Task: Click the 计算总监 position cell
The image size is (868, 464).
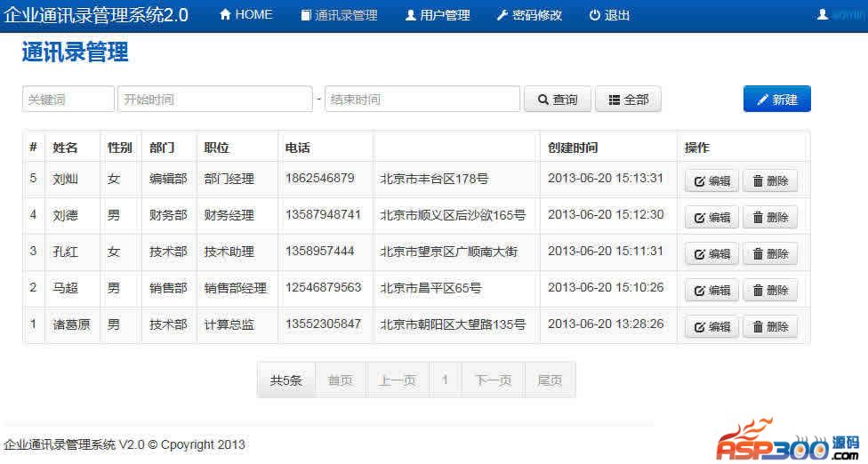Action: coord(229,324)
